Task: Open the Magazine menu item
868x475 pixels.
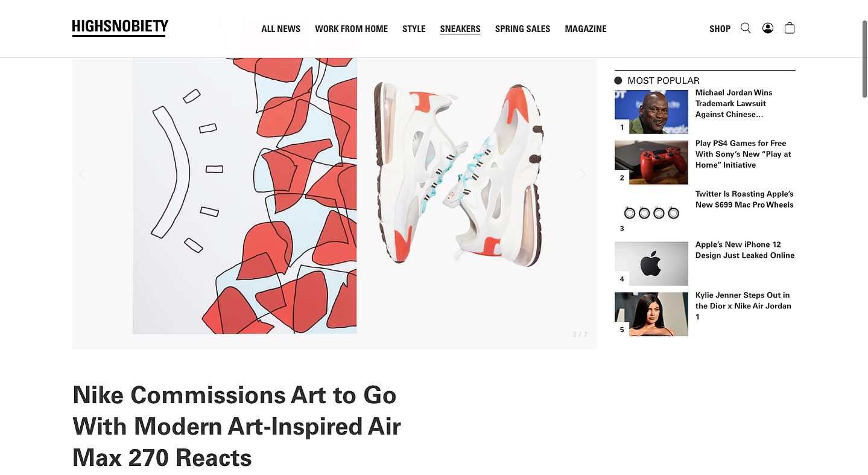Action: click(586, 29)
